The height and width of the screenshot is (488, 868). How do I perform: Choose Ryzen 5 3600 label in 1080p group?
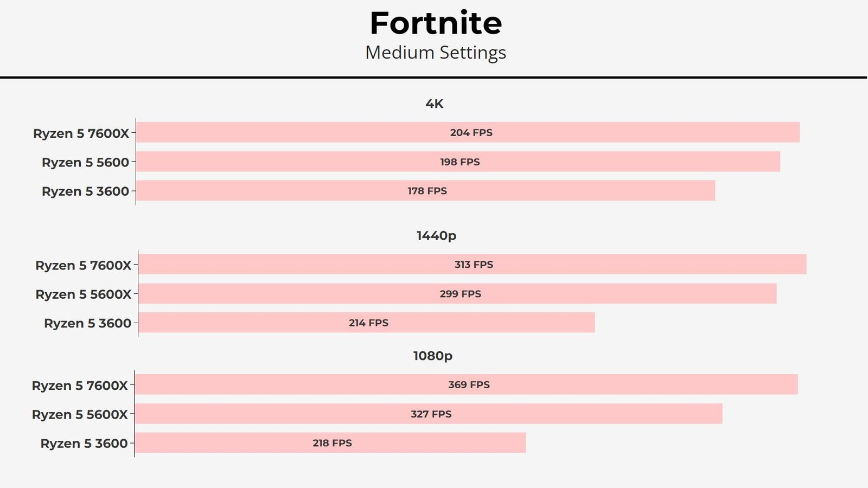coord(84,444)
